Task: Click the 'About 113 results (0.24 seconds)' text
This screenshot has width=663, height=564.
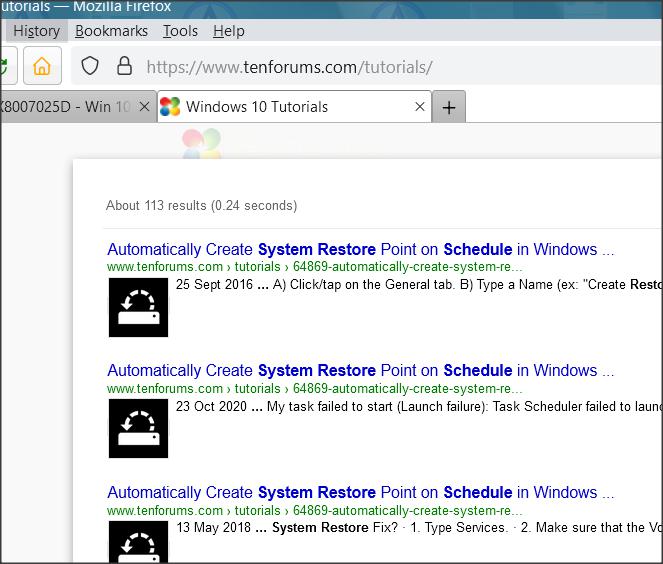Action: 201,205
